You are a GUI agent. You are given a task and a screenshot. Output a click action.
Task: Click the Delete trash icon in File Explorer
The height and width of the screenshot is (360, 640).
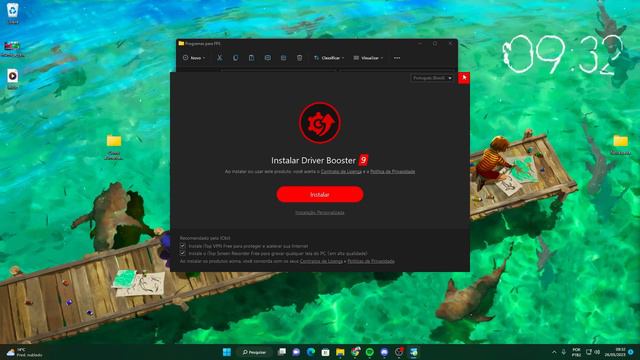(x=300, y=58)
